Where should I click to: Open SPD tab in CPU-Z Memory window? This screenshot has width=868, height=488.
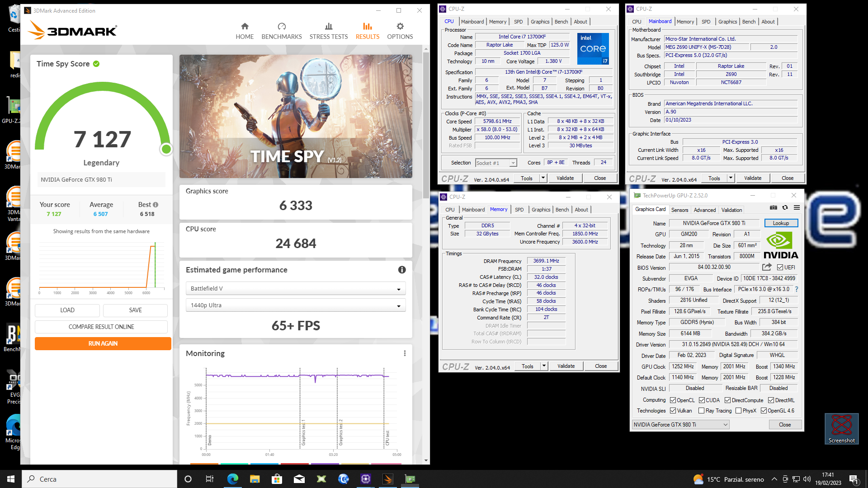(519, 210)
